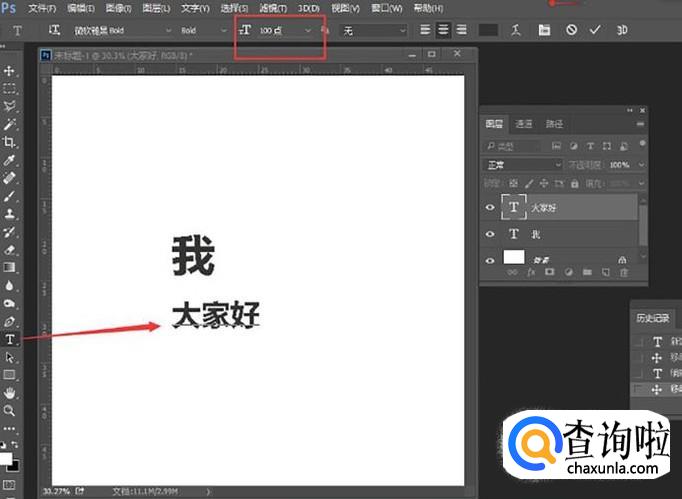Choose the Hand tool

click(10, 393)
